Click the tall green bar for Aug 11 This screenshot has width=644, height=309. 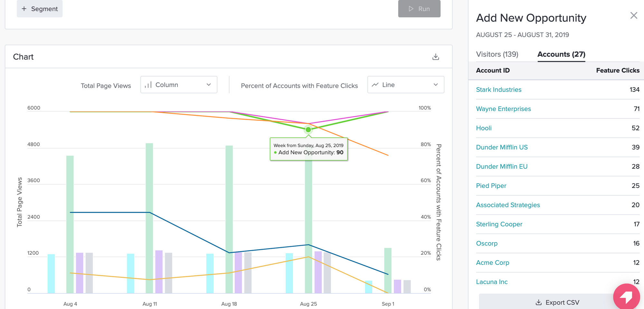coord(149,218)
